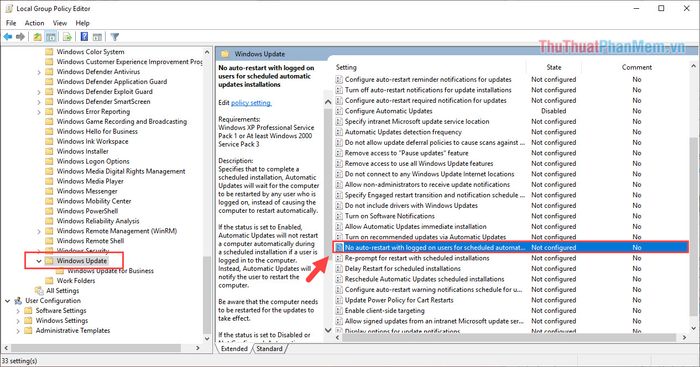Click the Software Settings folder icon

pos(29,311)
